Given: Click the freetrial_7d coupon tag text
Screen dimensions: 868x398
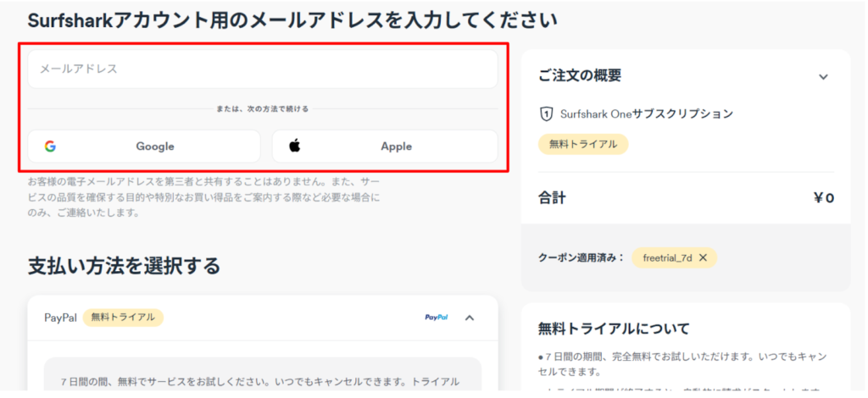Looking at the screenshot, I should click(667, 257).
